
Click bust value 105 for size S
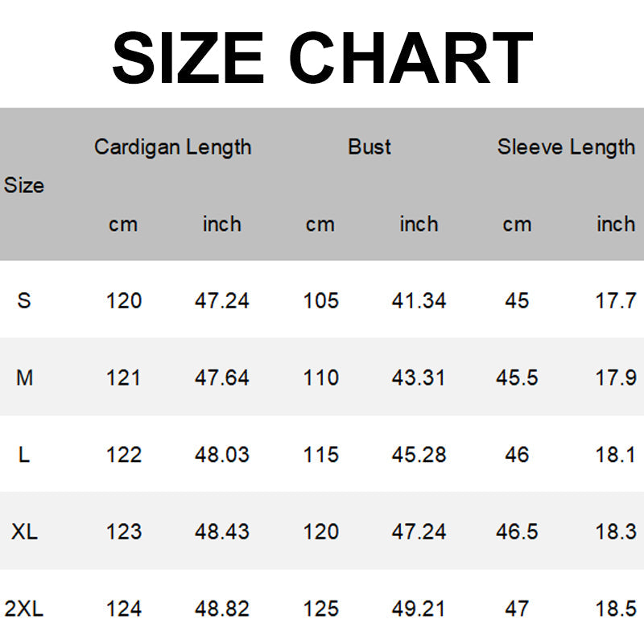320,300
